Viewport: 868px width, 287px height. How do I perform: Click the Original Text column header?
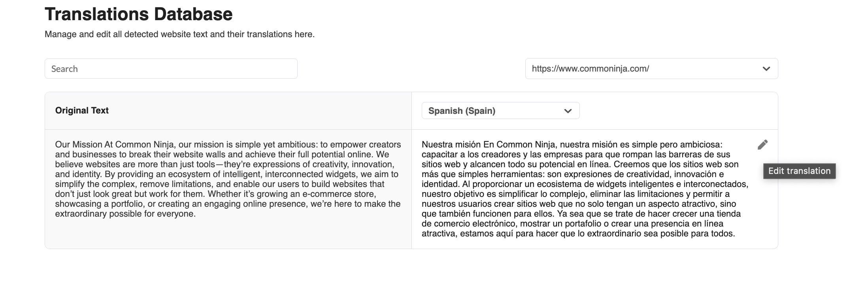(82, 111)
